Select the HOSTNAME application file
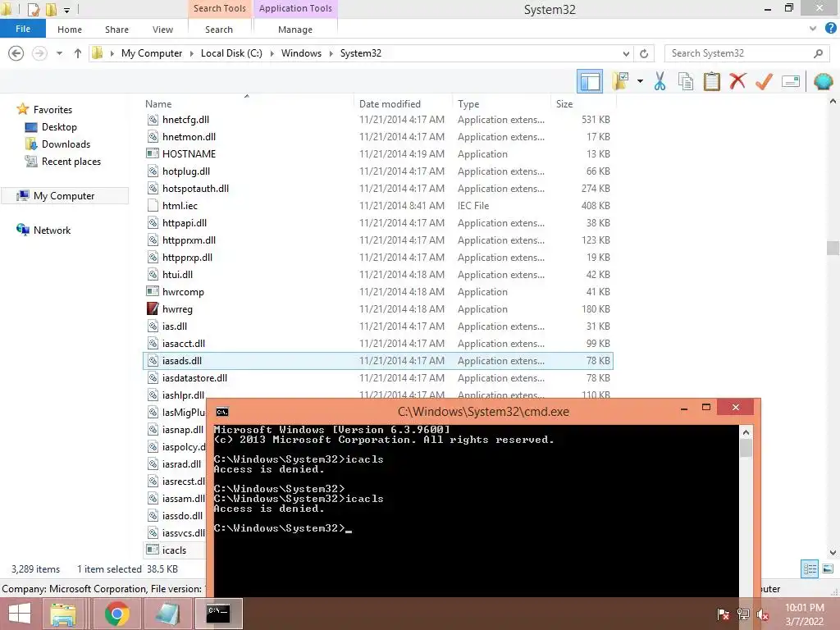The height and width of the screenshot is (630, 840). pos(378,153)
